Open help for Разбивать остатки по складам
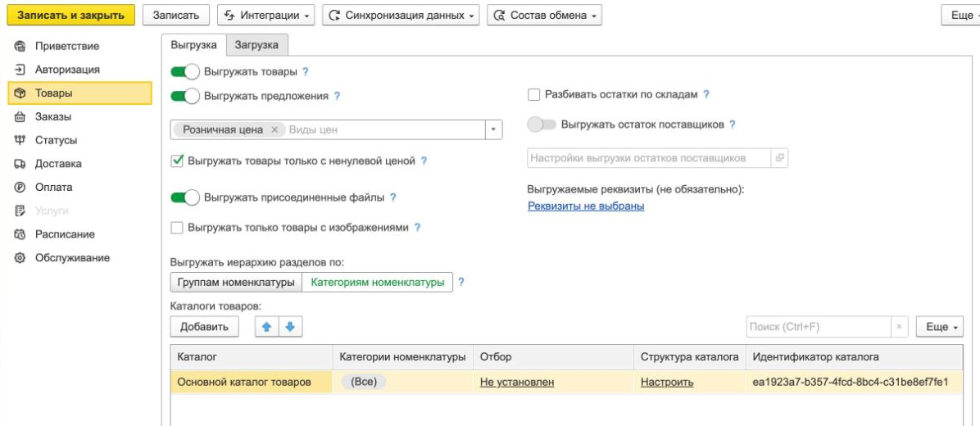 click(706, 95)
